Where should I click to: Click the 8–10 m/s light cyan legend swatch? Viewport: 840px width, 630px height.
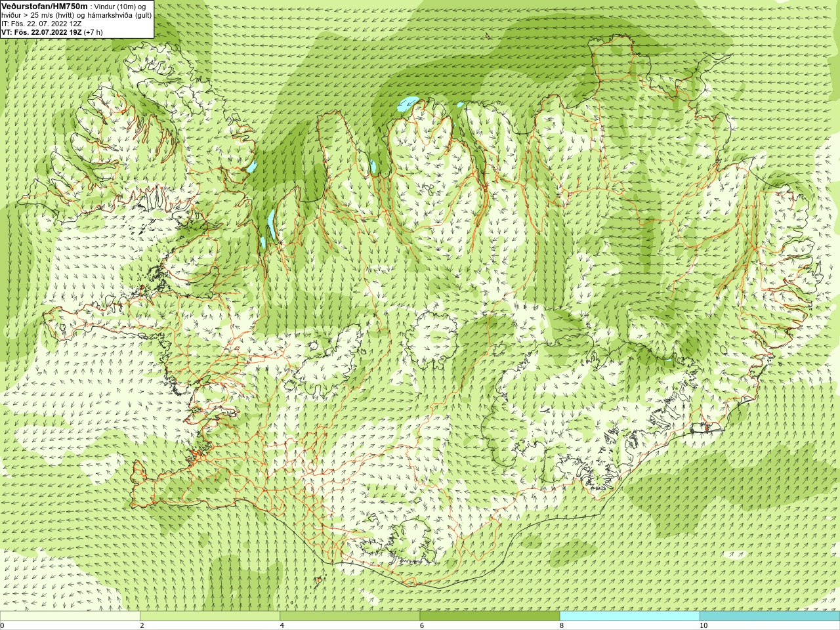tap(630, 616)
